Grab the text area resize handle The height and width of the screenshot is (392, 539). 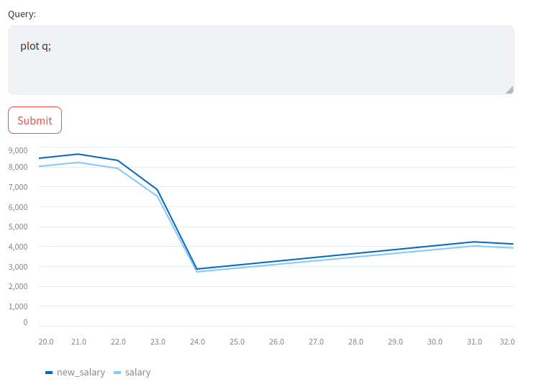509,90
